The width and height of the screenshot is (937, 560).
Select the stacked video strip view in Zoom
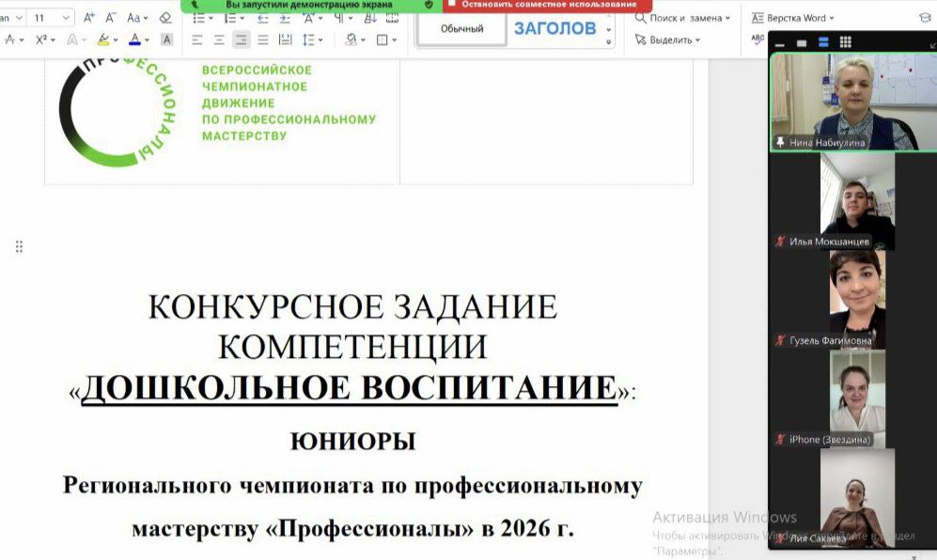(x=823, y=42)
